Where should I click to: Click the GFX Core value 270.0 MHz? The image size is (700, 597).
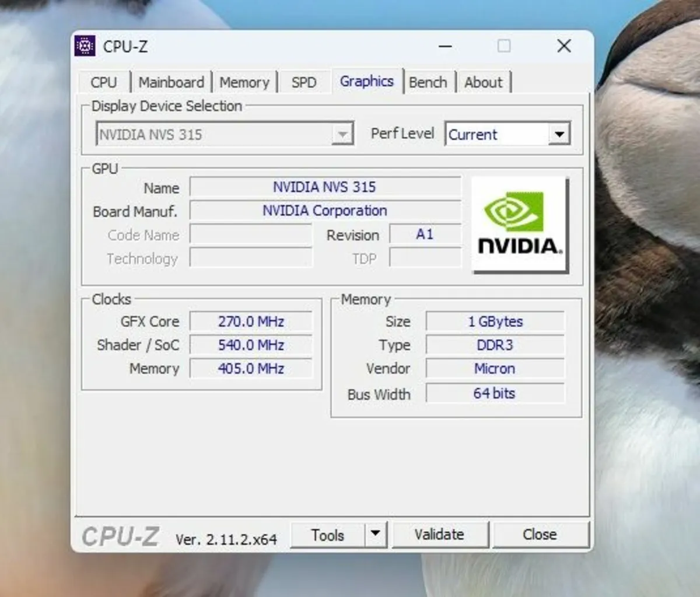[251, 322]
